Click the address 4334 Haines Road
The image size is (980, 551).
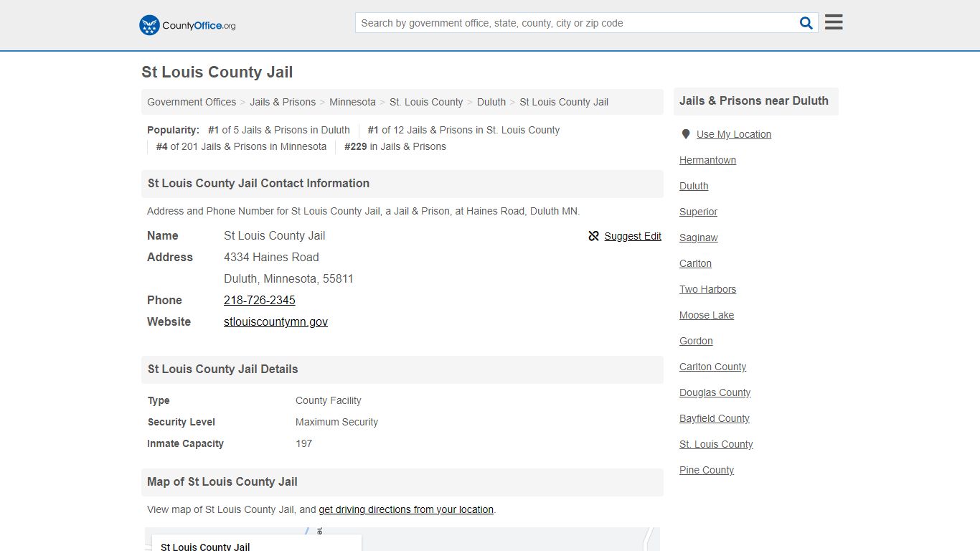point(271,257)
